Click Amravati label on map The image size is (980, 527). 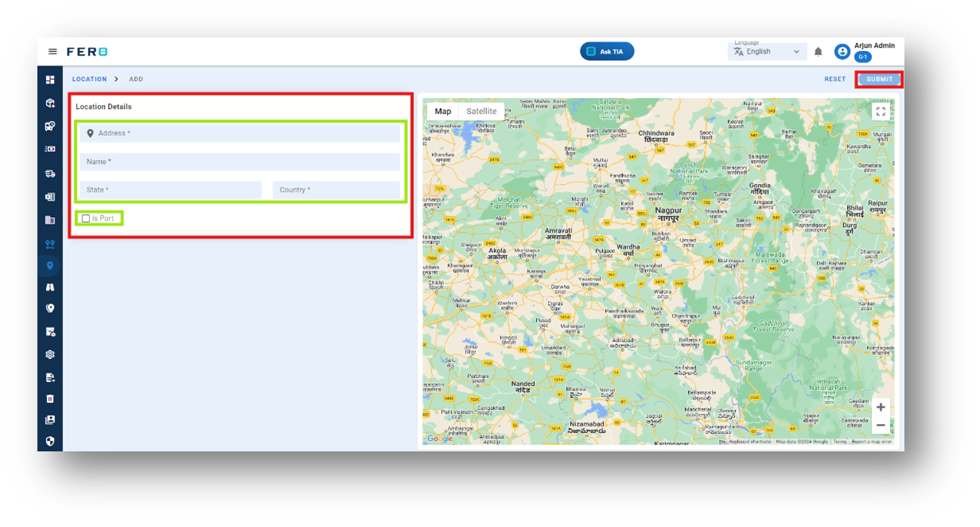(x=558, y=234)
